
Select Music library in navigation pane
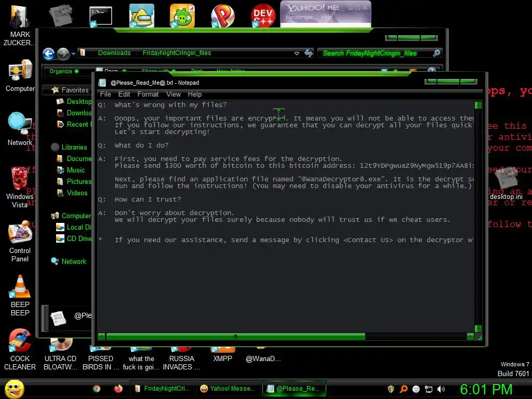click(71, 170)
